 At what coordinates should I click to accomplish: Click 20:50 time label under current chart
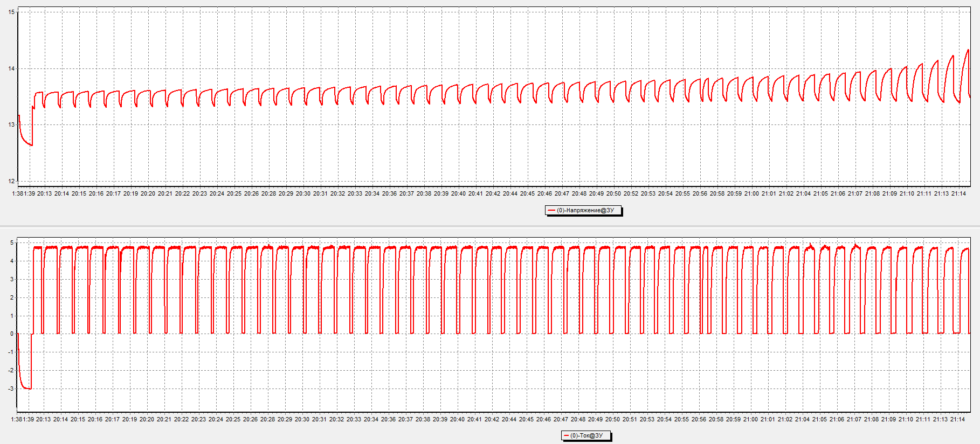pyautogui.click(x=612, y=419)
